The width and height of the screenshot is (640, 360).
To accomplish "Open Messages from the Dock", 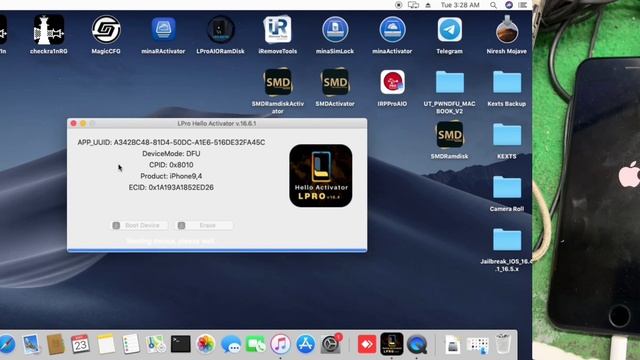I will pos(231,345).
